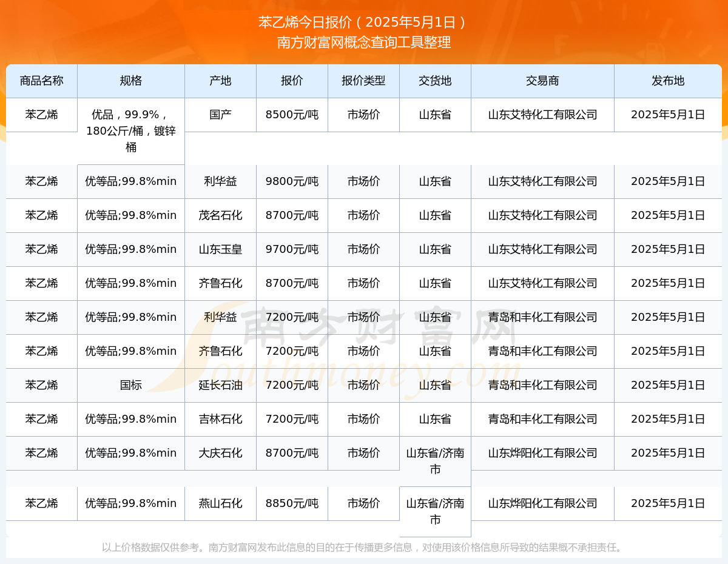Click the subtitle 南方财富网概念查询工具整理
728x564 pixels.
364,42
